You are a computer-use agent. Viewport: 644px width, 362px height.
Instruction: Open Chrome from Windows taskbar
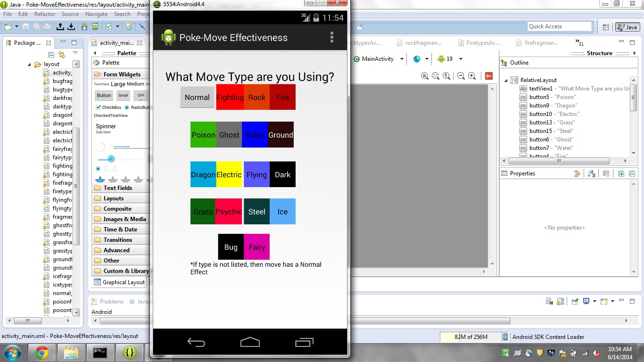42,352
